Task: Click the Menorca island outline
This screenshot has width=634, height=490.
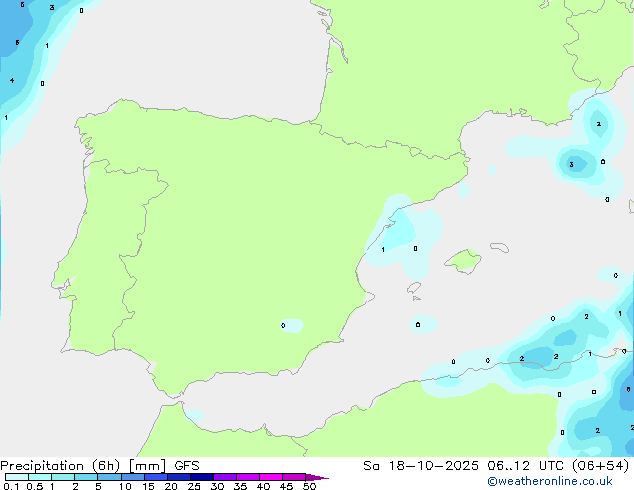Action: 499,247
